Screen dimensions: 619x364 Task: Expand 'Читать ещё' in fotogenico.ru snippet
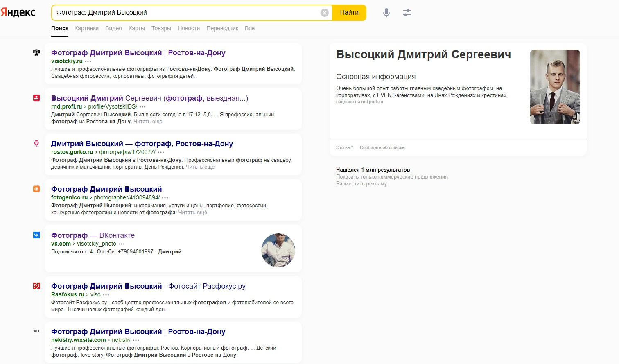pos(192,213)
